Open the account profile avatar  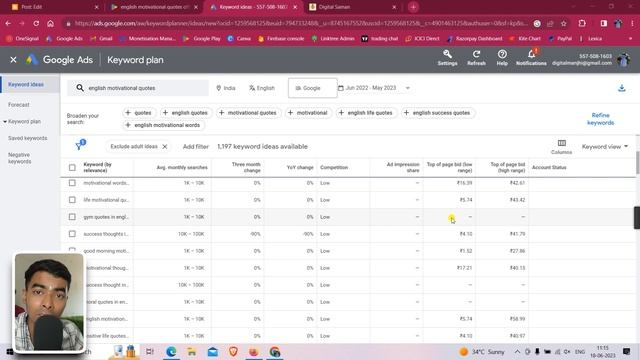point(624,60)
